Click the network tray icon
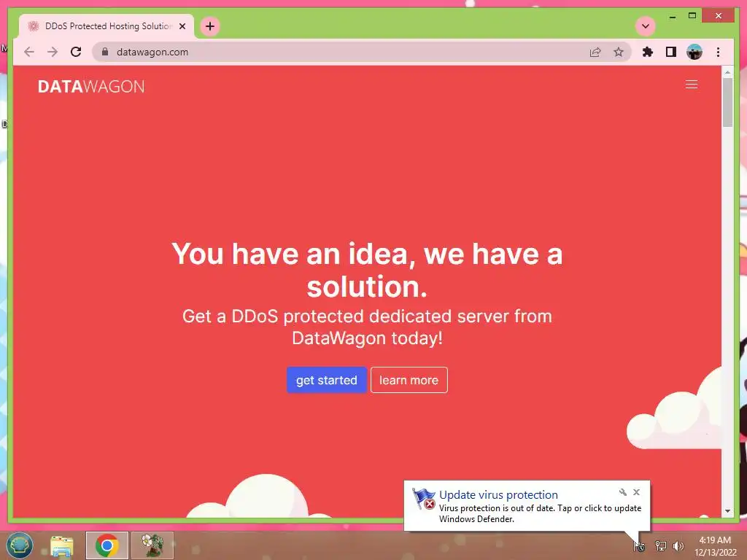Image resolution: width=747 pixels, height=560 pixels. [x=660, y=546]
